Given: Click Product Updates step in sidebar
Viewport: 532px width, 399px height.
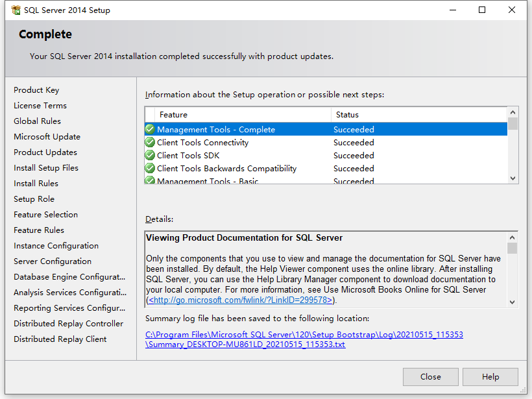Looking at the screenshot, I should click(x=45, y=152).
